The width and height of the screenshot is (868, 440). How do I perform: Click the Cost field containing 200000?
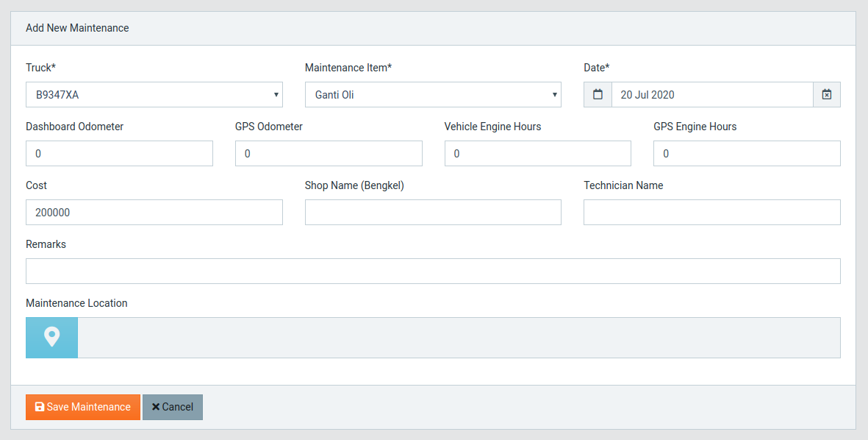click(x=154, y=212)
